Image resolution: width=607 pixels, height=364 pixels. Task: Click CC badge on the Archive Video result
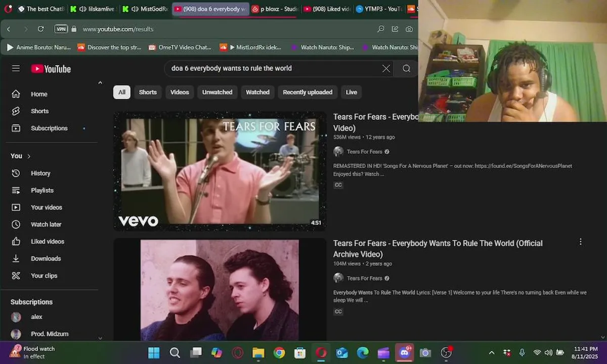pyautogui.click(x=338, y=311)
